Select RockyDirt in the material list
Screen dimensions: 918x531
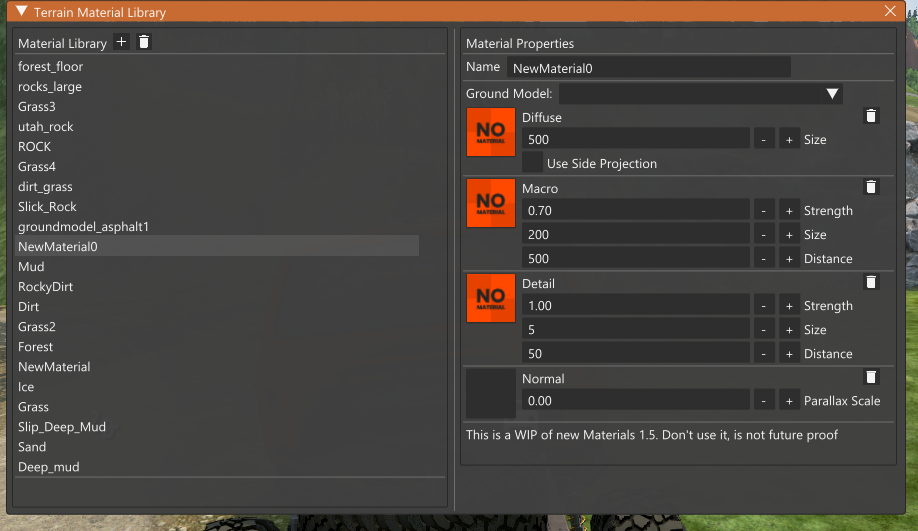tap(217, 286)
